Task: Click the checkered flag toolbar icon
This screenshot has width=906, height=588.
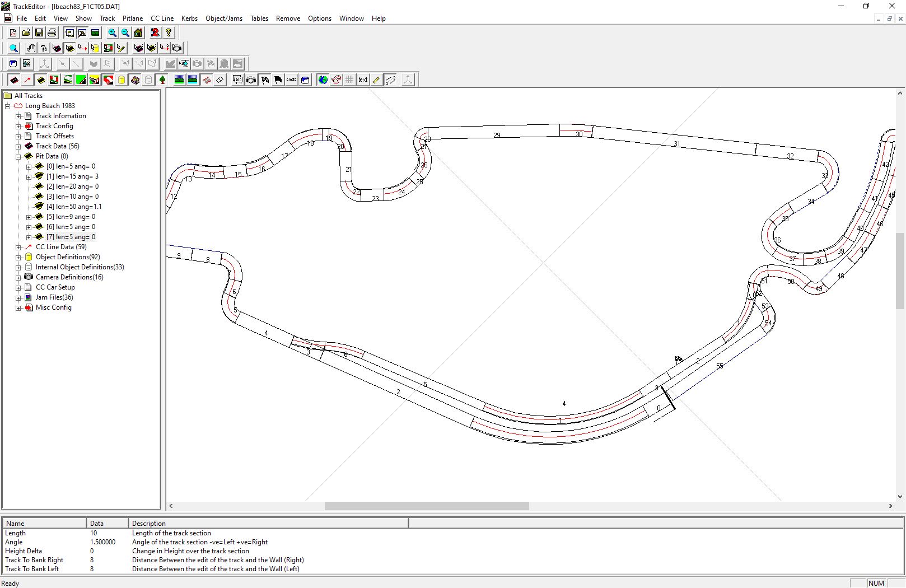Action: click(x=265, y=80)
